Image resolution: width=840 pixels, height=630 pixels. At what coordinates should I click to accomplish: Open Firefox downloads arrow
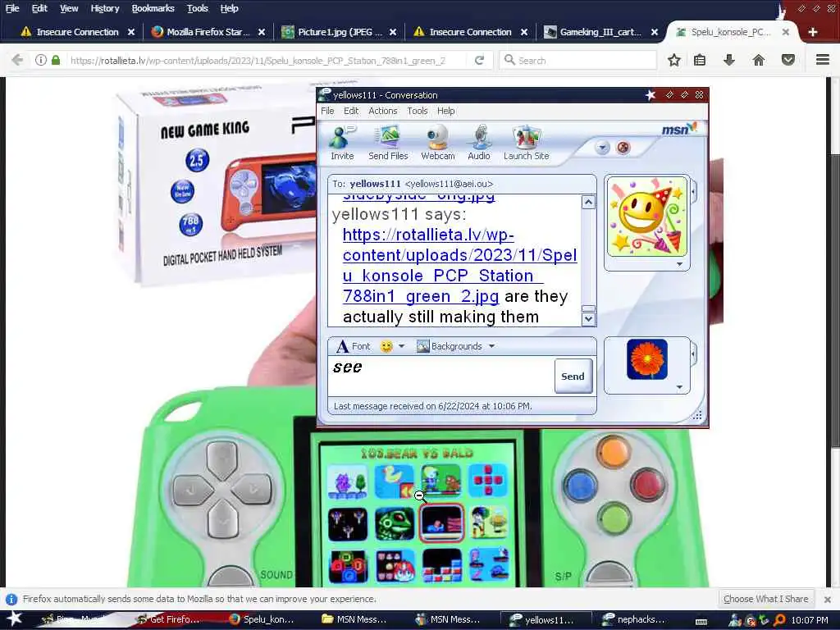coord(729,60)
